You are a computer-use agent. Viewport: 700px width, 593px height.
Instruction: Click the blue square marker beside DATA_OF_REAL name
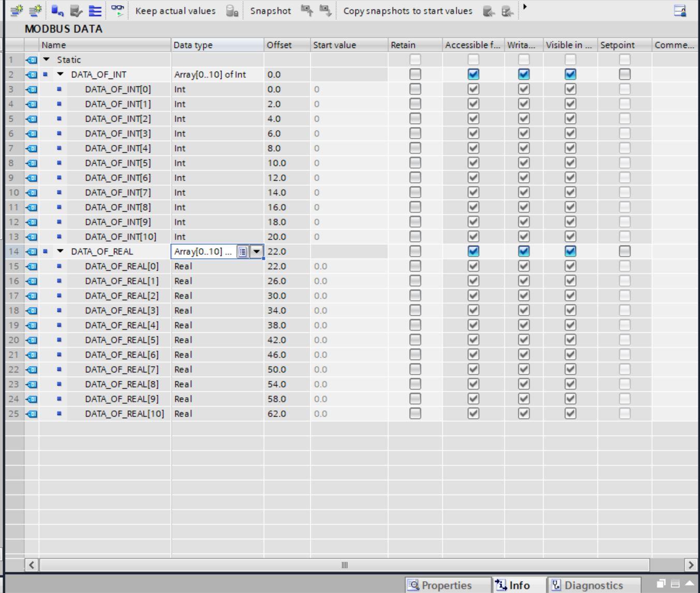(x=46, y=251)
